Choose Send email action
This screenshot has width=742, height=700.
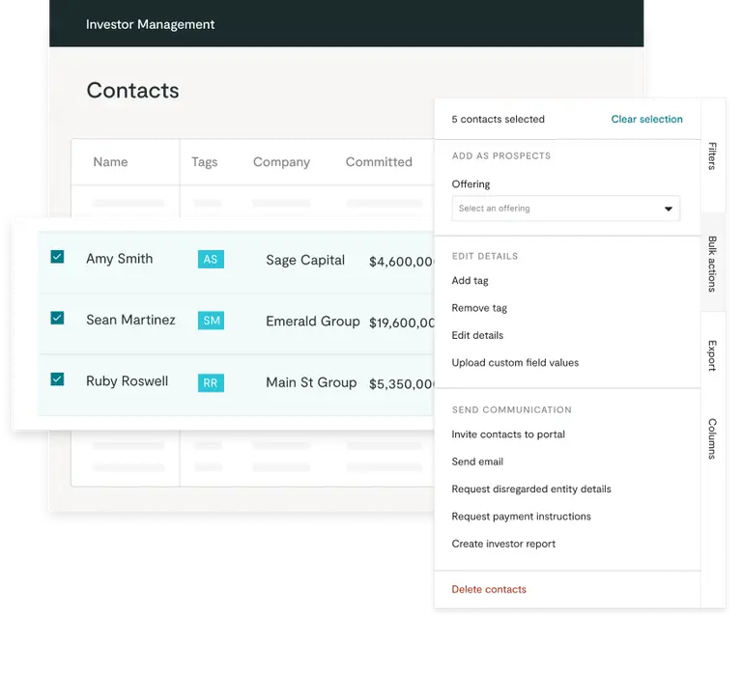click(477, 462)
